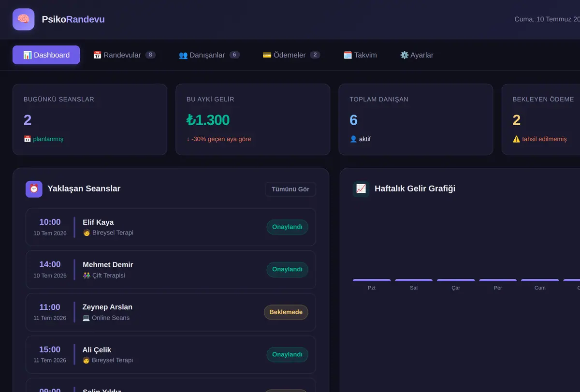Click the Zeynep Arslan session name
The height and width of the screenshot is (392, 580).
pos(107,307)
